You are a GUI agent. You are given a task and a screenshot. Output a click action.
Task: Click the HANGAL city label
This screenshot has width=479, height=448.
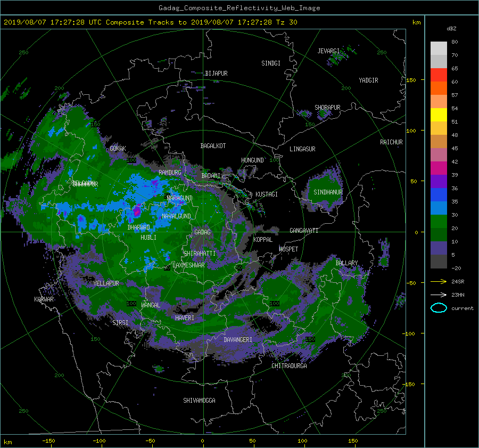point(151,305)
